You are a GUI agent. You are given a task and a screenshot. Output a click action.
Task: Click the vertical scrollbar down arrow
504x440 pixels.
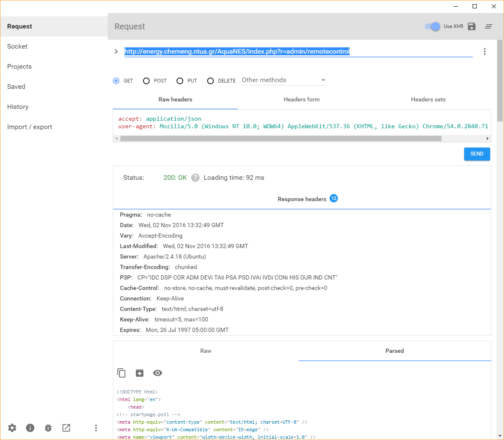(500, 436)
